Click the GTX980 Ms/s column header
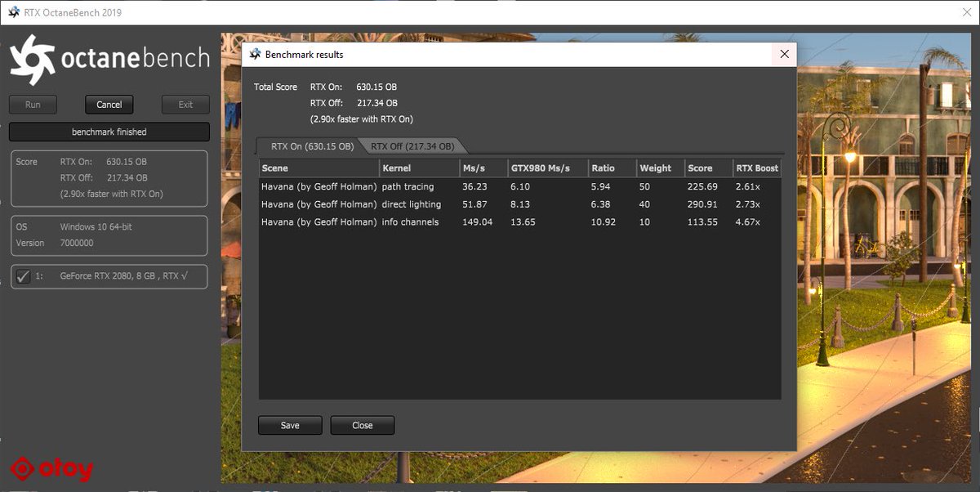This screenshot has width=980, height=492. coord(548,168)
